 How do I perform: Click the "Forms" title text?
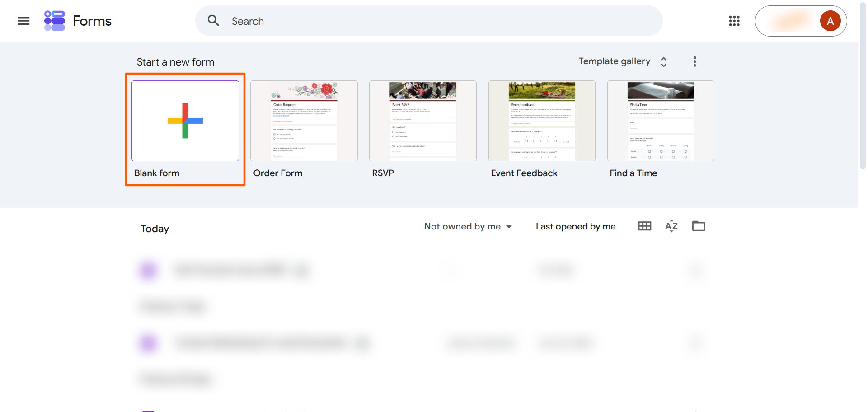(x=92, y=21)
